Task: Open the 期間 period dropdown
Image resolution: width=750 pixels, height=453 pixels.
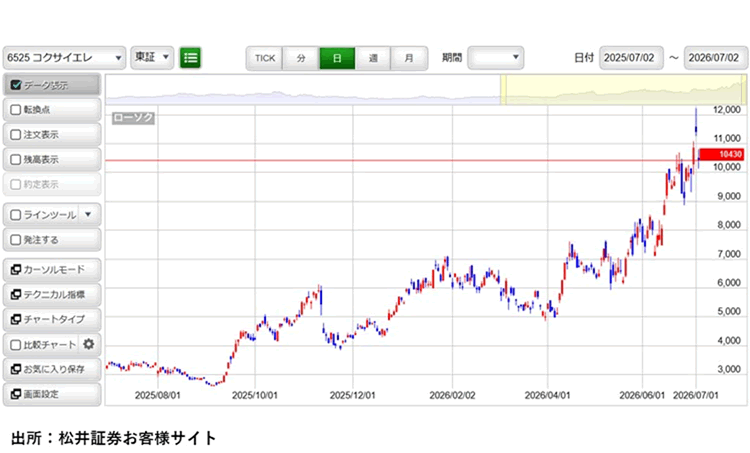Action: pos(496,57)
